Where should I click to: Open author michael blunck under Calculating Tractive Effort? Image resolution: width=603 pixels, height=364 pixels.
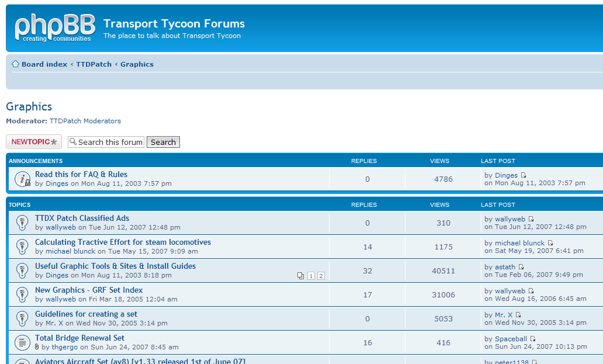coord(70,251)
